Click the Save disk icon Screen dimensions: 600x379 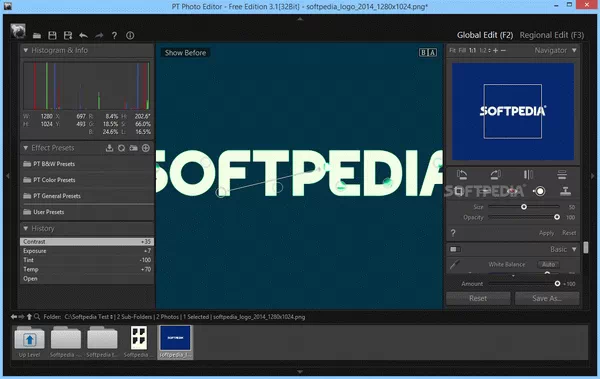pyautogui.click(x=52, y=36)
